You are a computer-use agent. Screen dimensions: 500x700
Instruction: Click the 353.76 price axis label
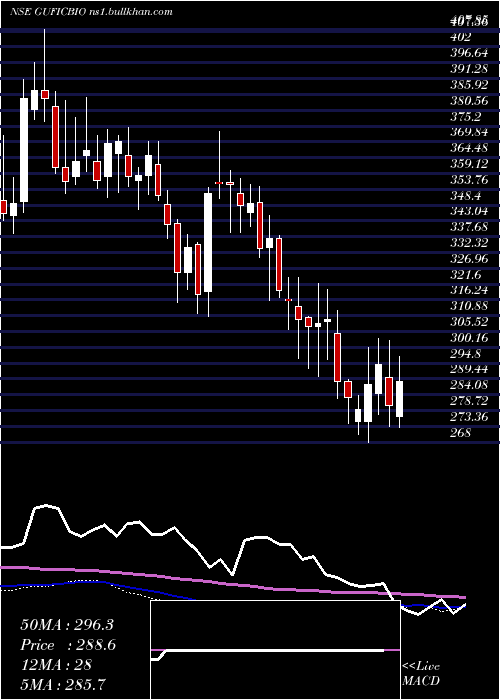point(469,180)
